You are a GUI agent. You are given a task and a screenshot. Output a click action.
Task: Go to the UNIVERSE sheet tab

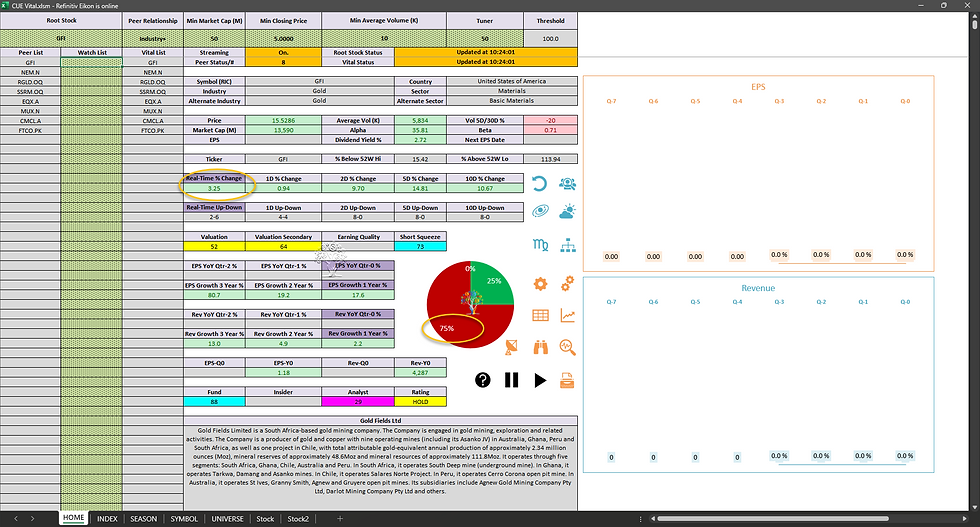pos(227,518)
